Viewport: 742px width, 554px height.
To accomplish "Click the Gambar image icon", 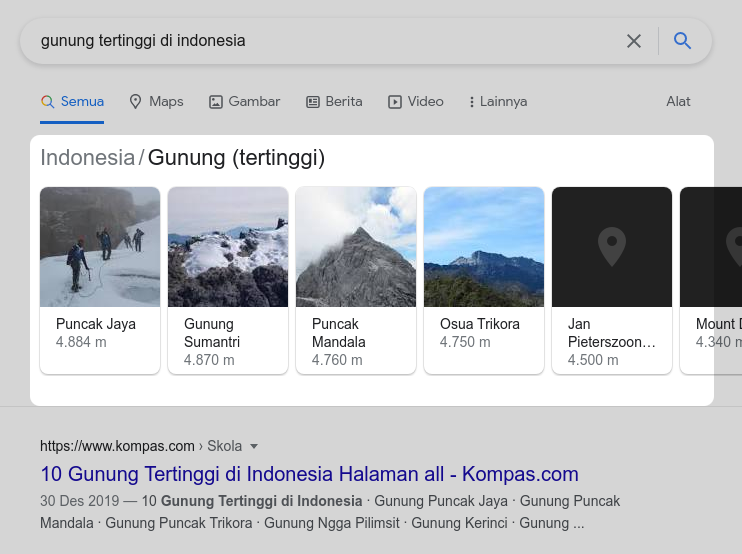I will [x=215, y=101].
